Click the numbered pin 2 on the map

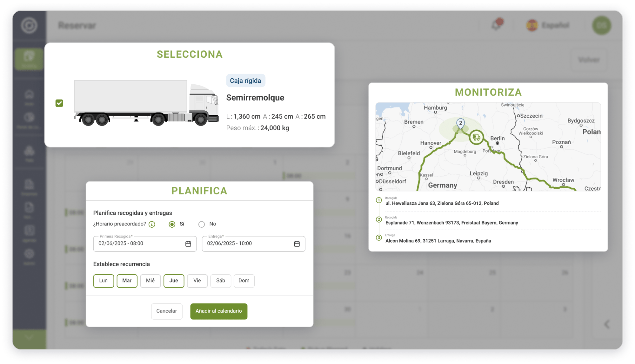pos(460,123)
